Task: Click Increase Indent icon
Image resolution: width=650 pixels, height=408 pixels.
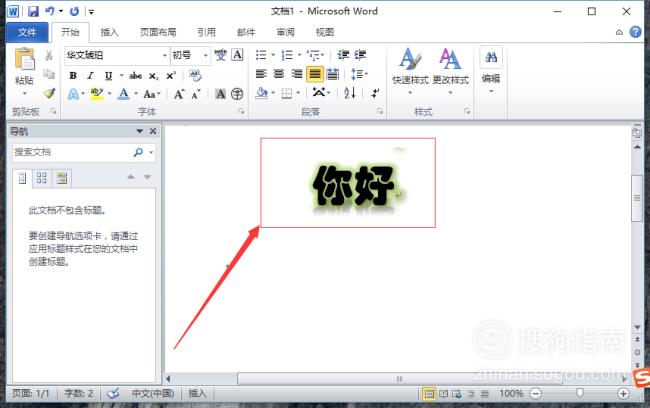Action: point(360,55)
